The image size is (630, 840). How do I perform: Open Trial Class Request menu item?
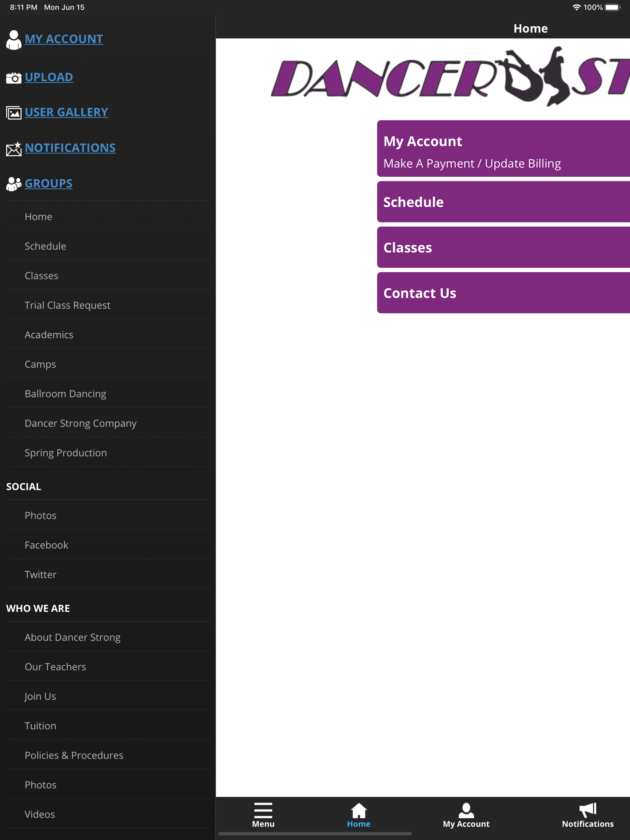108,305
